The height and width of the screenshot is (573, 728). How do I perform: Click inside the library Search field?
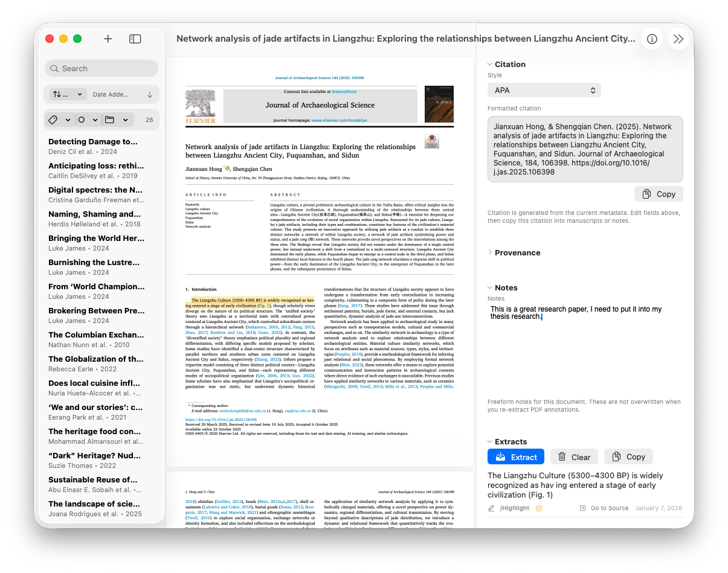(x=101, y=68)
